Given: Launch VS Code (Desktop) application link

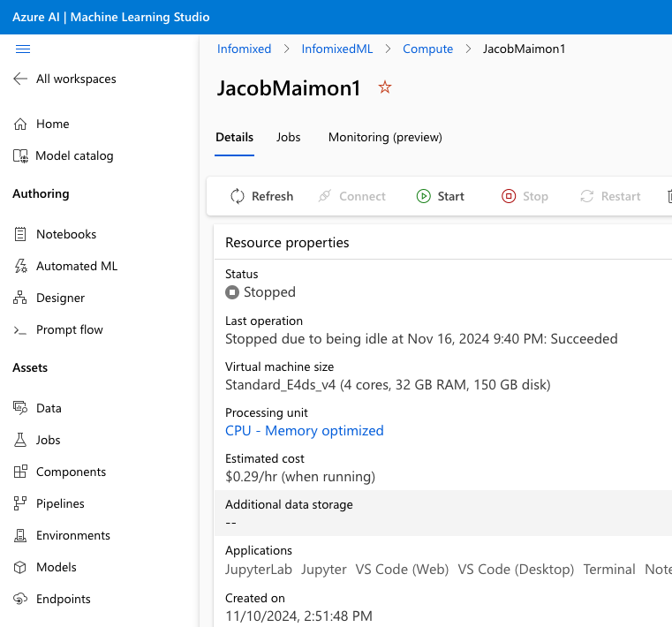Looking at the screenshot, I should pyautogui.click(x=516, y=570).
